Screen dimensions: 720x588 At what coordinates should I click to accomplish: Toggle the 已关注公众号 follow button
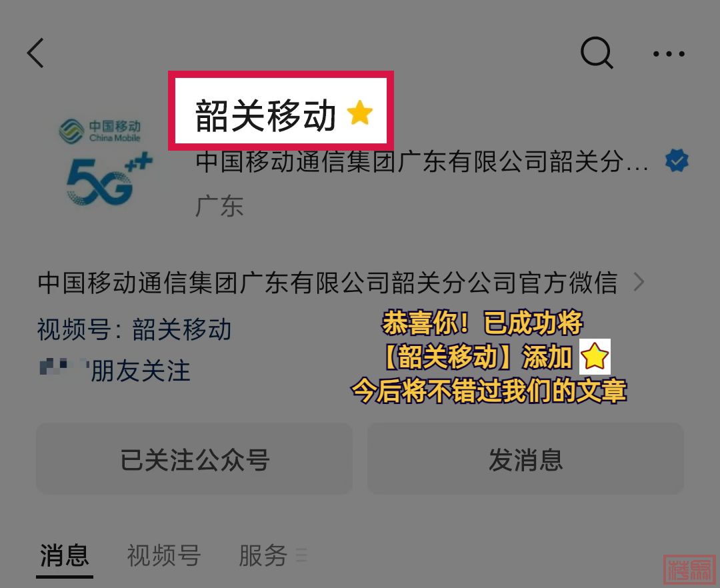coord(194,459)
